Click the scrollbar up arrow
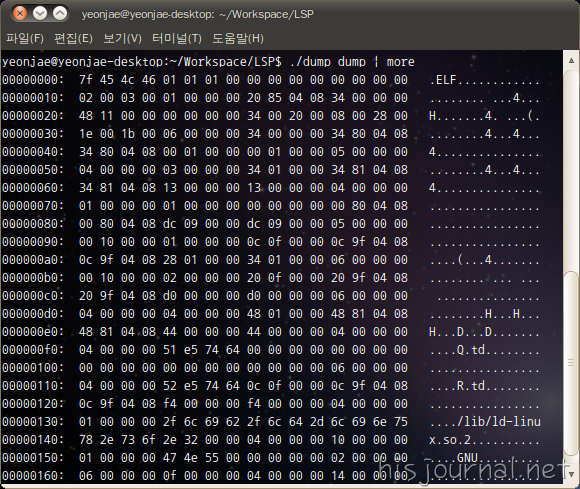This screenshot has height=489, width=580. click(571, 60)
